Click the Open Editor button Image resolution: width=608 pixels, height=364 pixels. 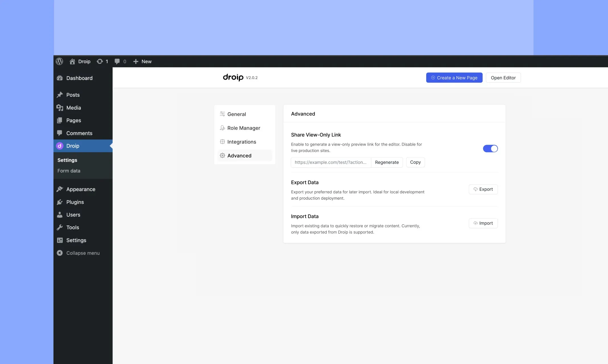pos(503,78)
